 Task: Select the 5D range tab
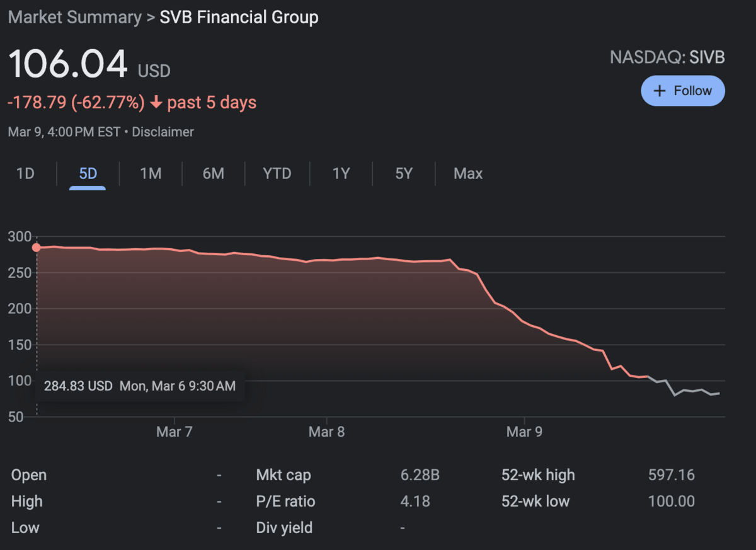coord(88,174)
